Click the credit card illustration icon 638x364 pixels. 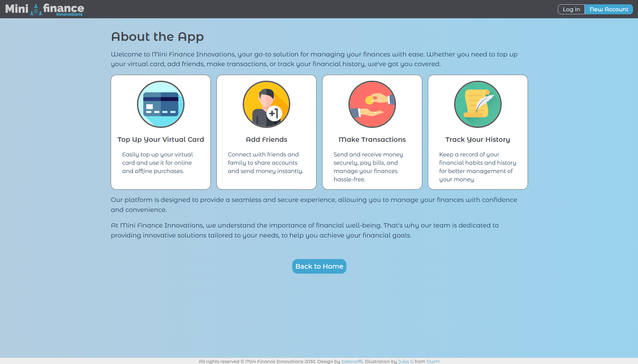pos(161,104)
